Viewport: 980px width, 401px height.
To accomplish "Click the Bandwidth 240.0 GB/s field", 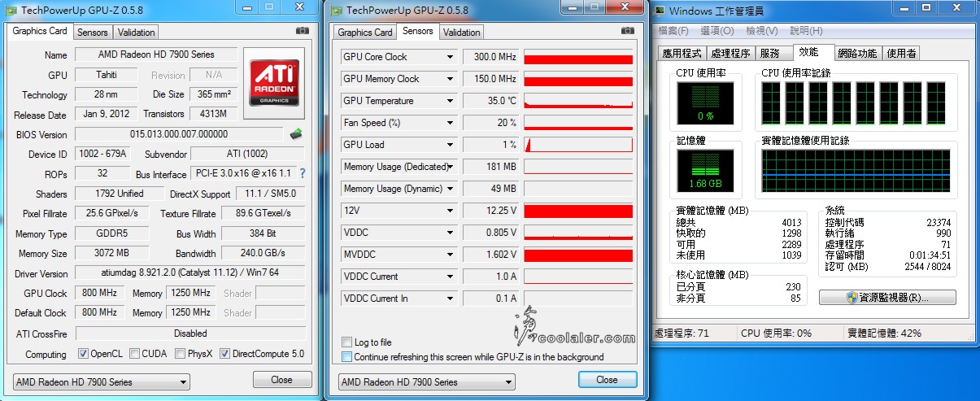I will tap(264, 253).
